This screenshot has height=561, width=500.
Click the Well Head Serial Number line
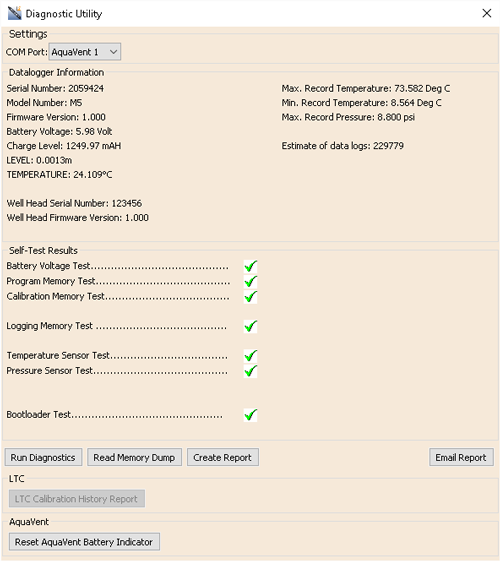[74, 204]
